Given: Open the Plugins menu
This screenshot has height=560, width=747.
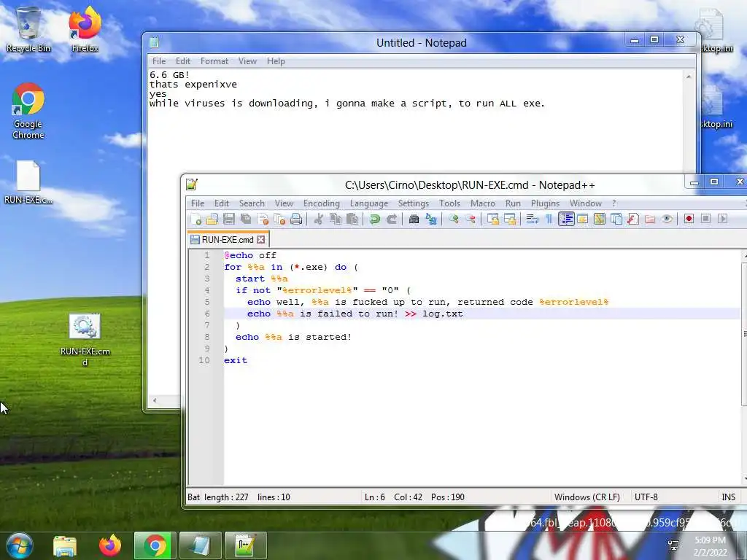Looking at the screenshot, I should coord(545,203).
